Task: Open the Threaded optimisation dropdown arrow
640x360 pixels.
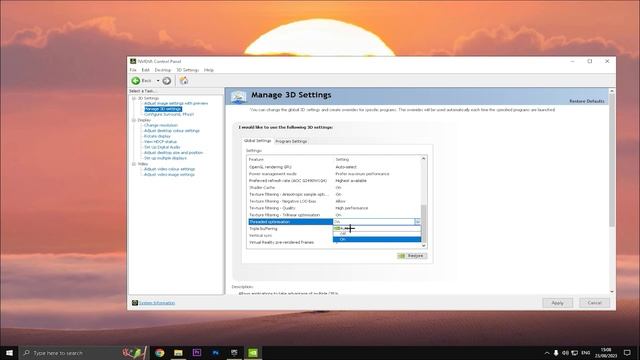Action: pyautogui.click(x=417, y=222)
